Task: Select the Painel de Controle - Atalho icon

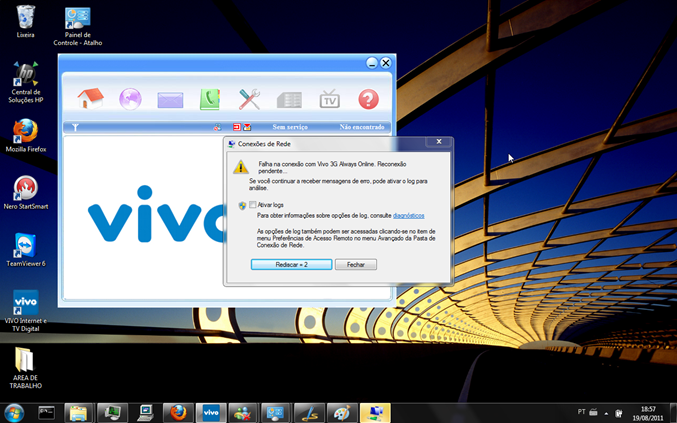Action: click(x=78, y=26)
